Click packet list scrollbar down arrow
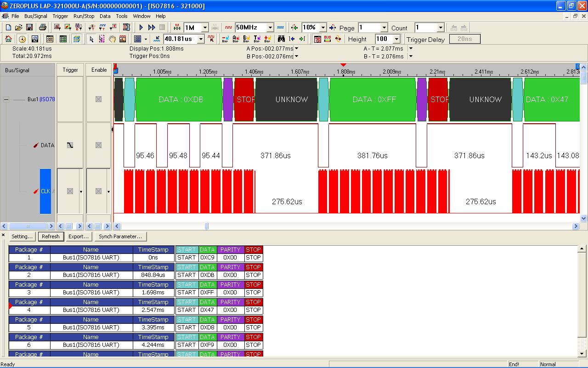The width and height of the screenshot is (588, 368). 582,353
